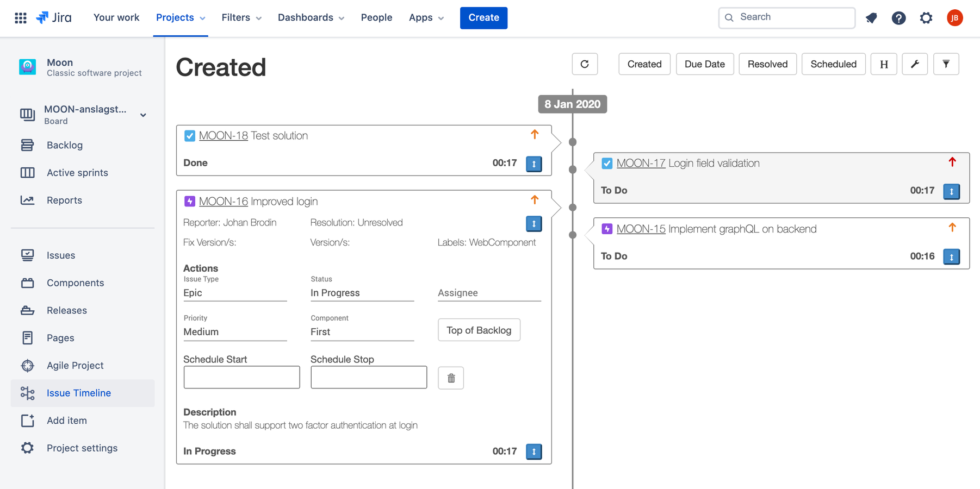The height and width of the screenshot is (489, 980).
Task: Click the H toolbar button
Action: (x=884, y=64)
